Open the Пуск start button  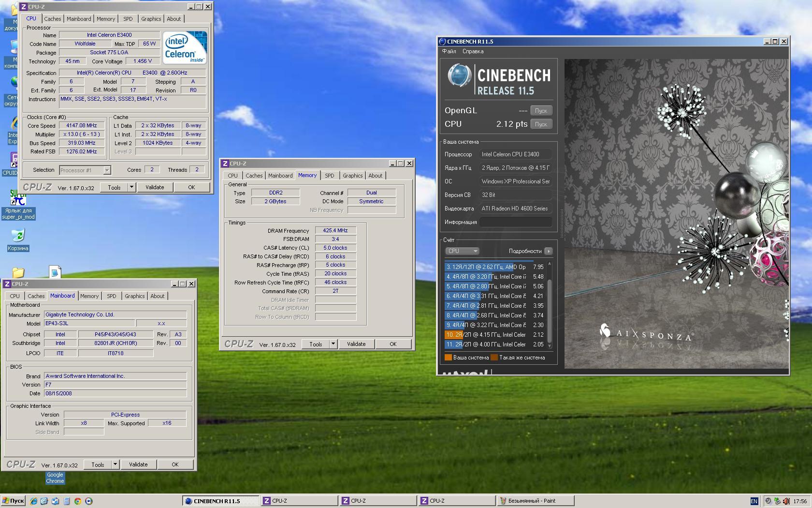coord(13,501)
